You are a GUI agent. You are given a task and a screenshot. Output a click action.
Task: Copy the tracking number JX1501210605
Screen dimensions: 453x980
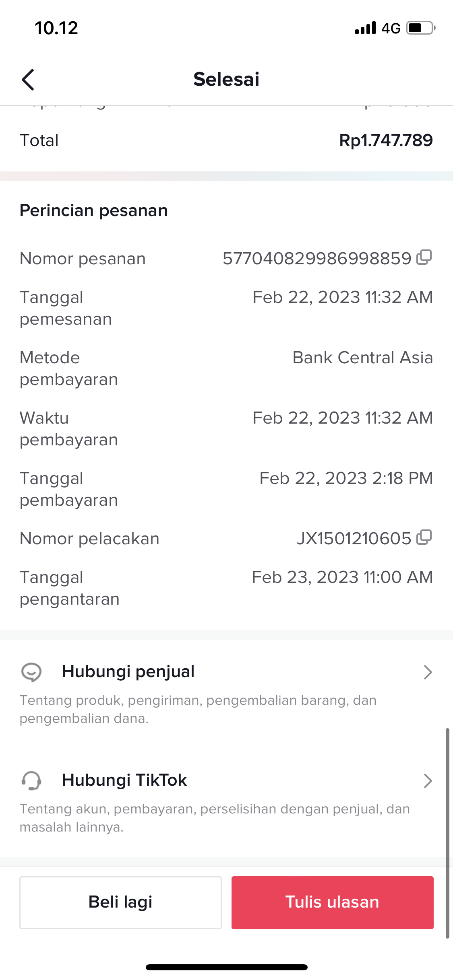[424, 537]
